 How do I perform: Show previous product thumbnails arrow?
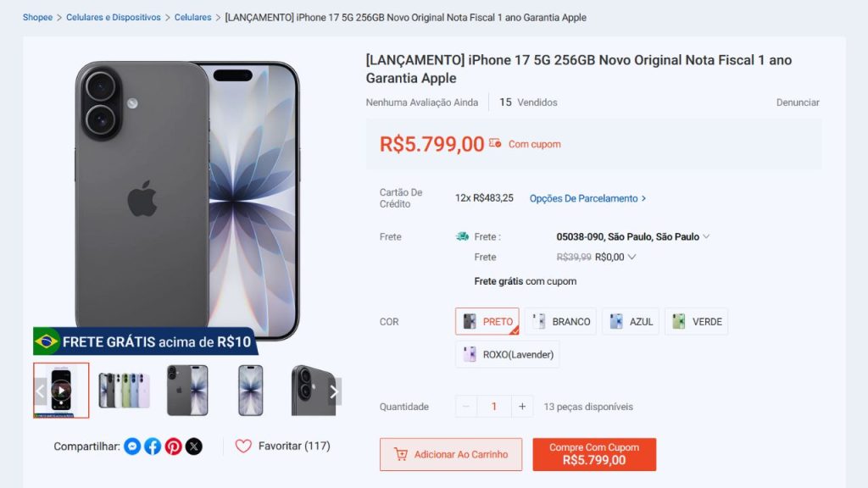40,391
